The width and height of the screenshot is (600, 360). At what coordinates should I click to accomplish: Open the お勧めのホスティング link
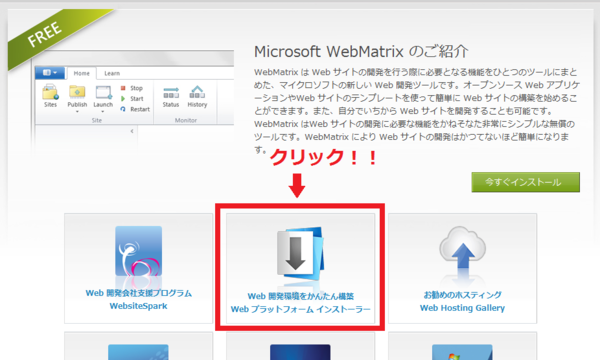coord(462,295)
